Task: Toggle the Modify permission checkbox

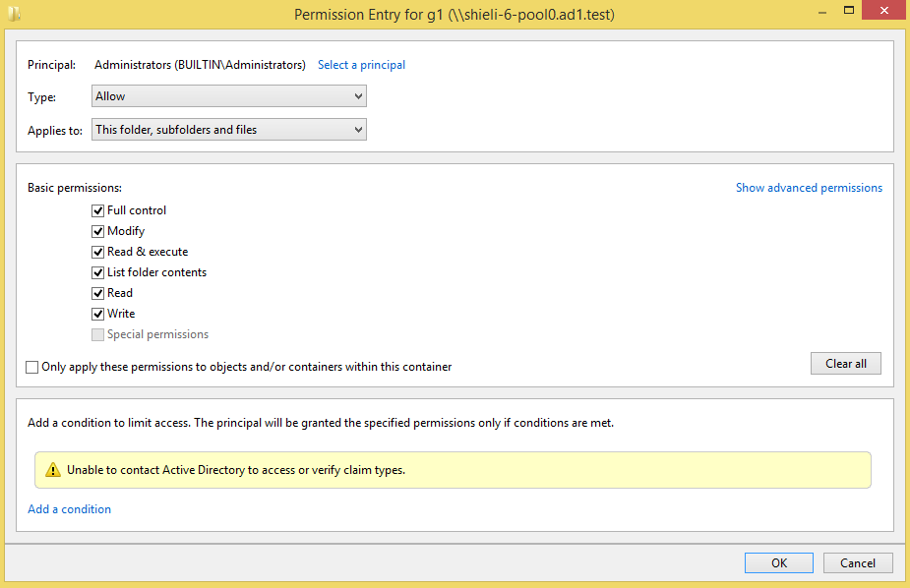Action: [x=97, y=231]
